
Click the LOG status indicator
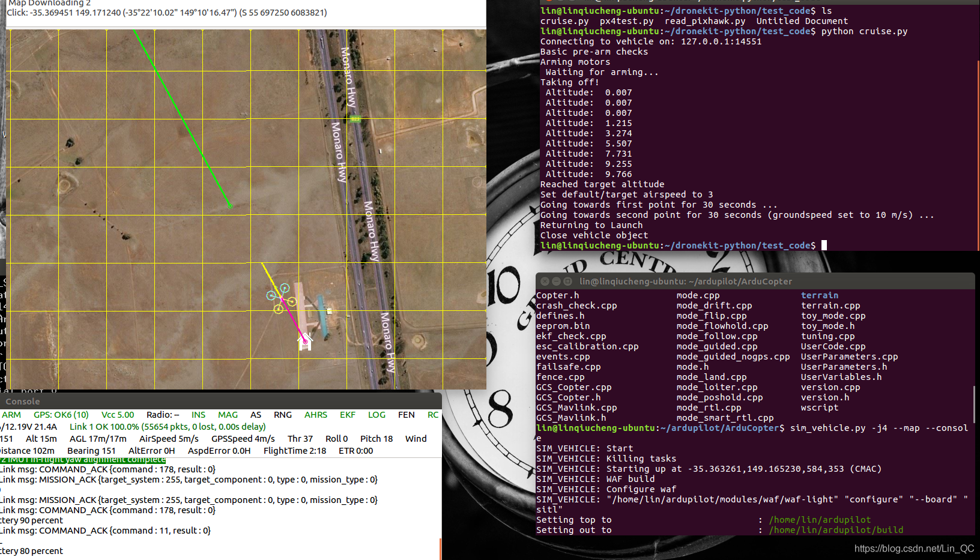377,415
